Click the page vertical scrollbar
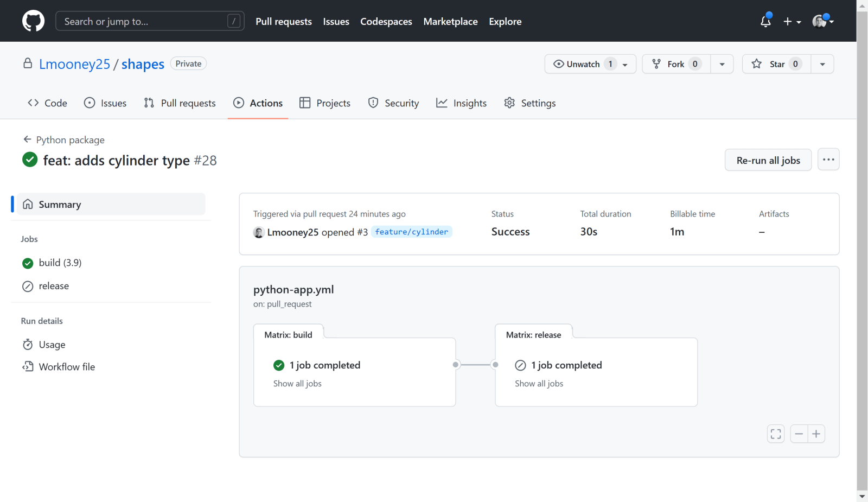 click(x=862, y=251)
